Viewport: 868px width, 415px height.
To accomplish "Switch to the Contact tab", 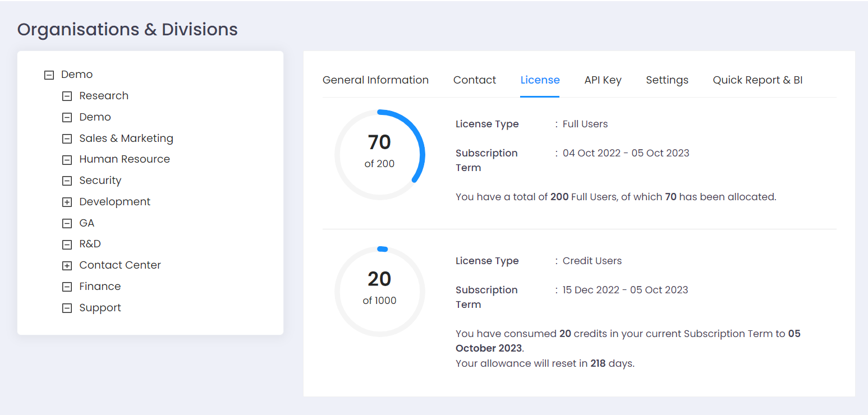I will [x=475, y=80].
